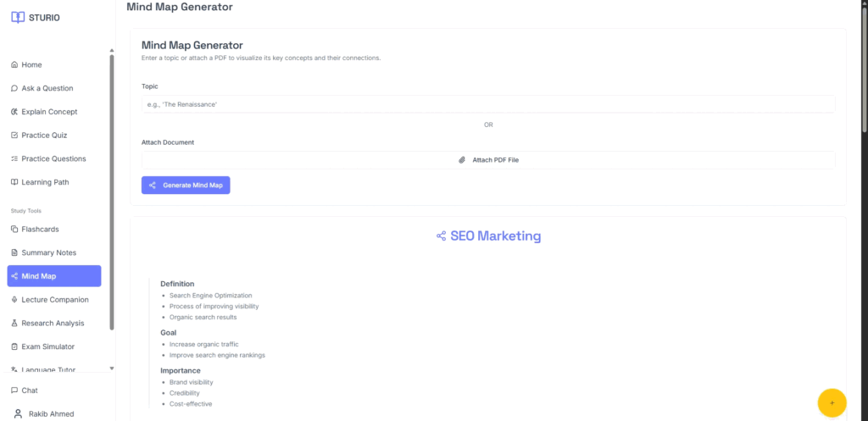Click the Language Tutor translate icon
This screenshot has height=421, width=868.
[14, 369]
